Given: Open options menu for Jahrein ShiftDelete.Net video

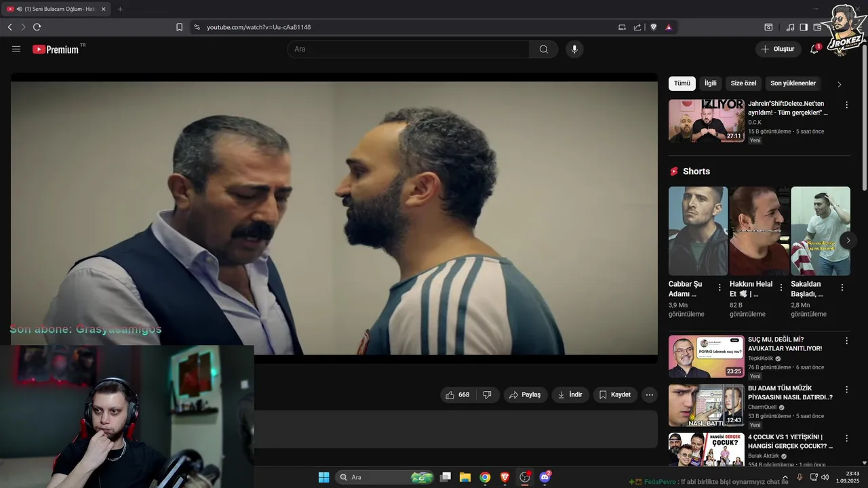Looking at the screenshot, I should [x=846, y=105].
